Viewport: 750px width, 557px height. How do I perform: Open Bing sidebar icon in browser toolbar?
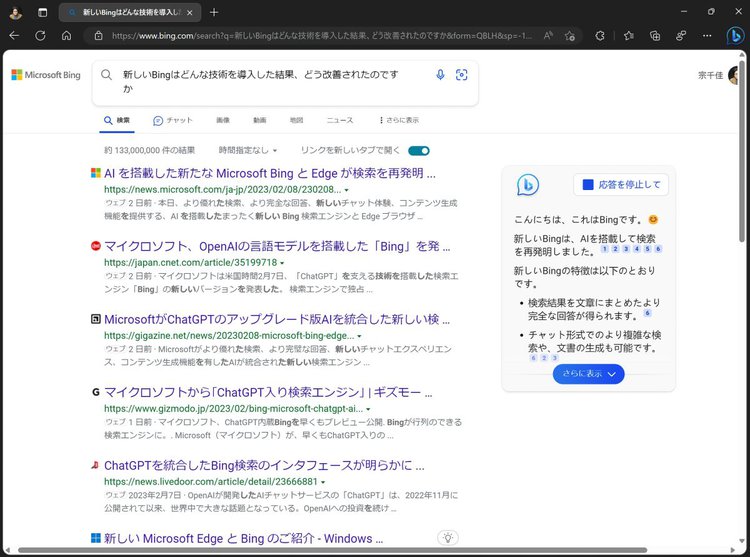coord(733,34)
